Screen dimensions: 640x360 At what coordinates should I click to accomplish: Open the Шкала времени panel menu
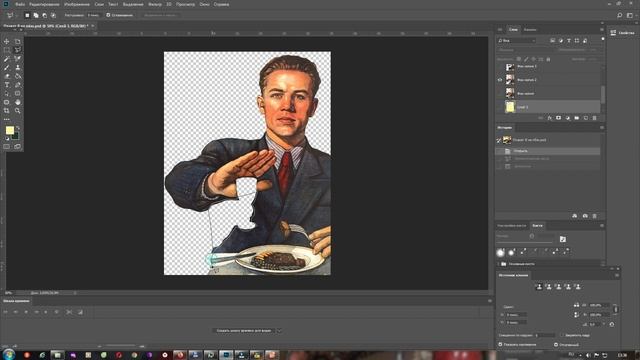coord(490,301)
